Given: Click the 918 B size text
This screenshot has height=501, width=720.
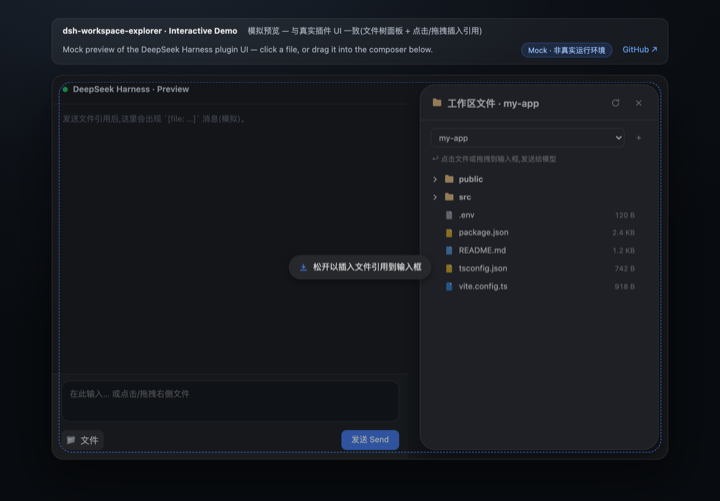Looking at the screenshot, I should tap(624, 287).
